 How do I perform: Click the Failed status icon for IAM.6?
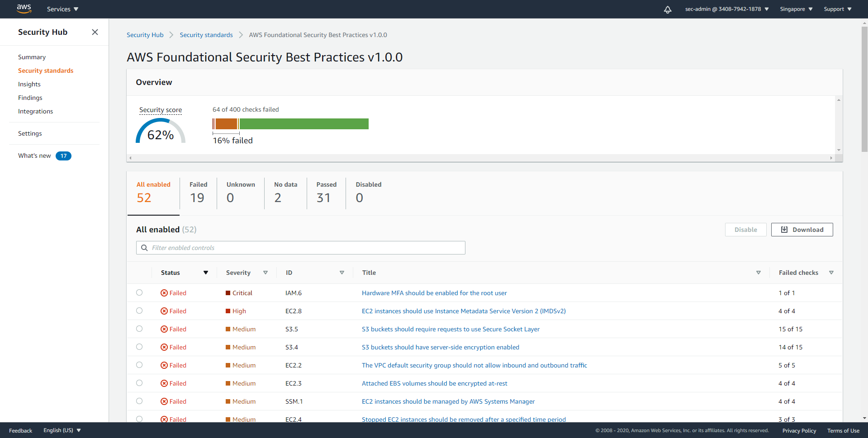coord(164,293)
